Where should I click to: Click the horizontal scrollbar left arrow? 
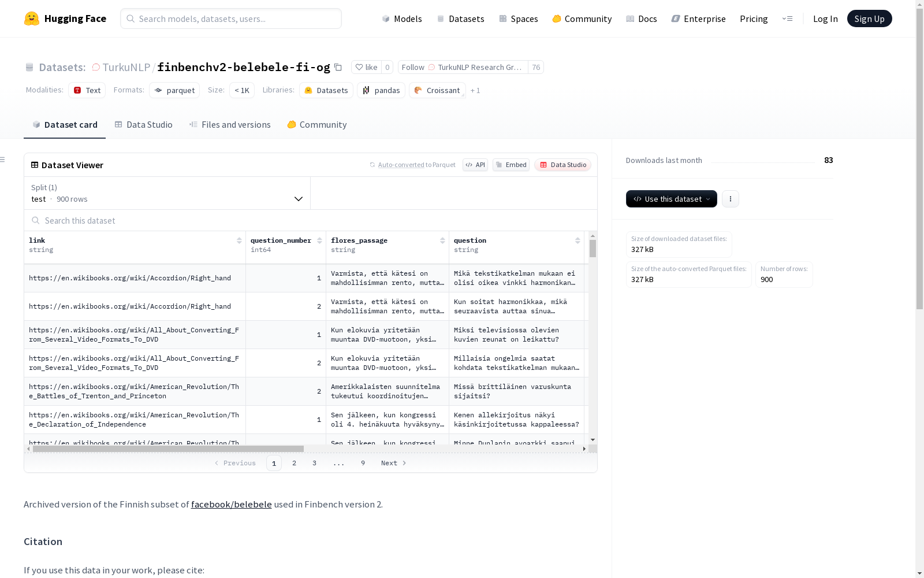[28, 449]
